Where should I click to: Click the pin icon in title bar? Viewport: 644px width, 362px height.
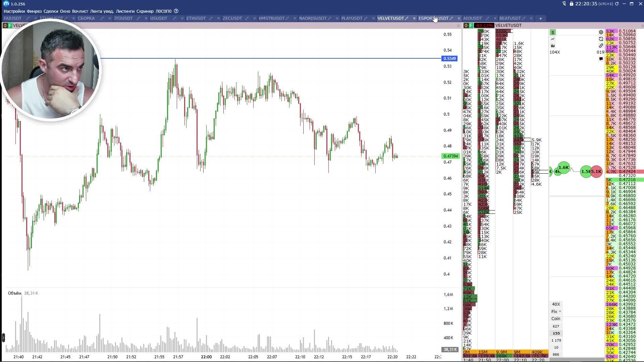tap(564, 4)
